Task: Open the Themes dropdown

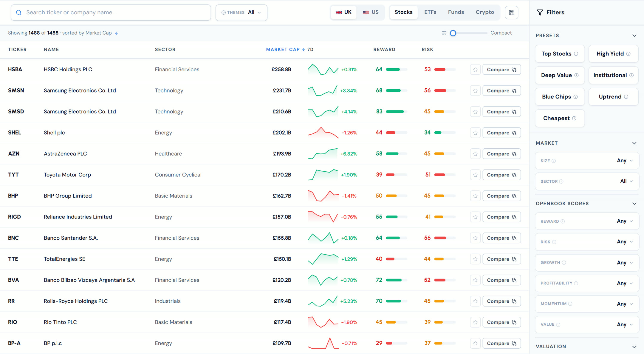Action: [241, 13]
